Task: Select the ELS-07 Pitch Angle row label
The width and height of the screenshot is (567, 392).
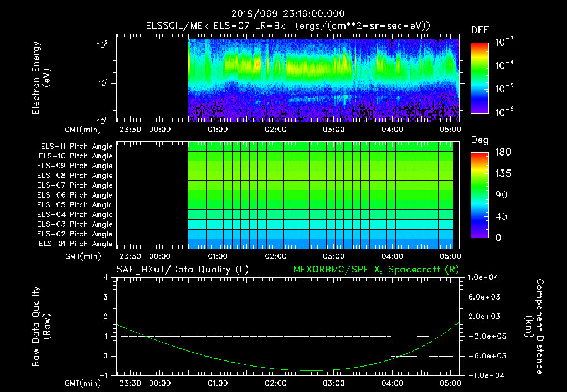Action: [75, 185]
